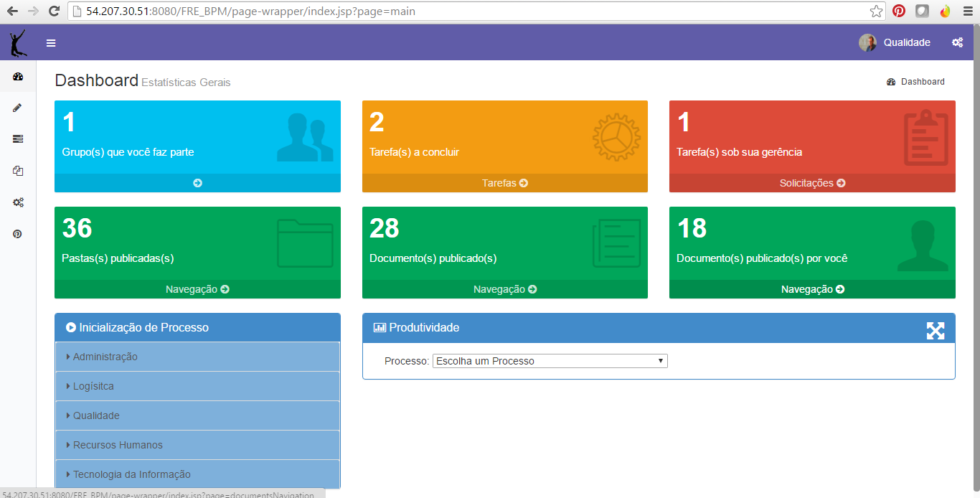
Task: Bookmark this page with the star icon
Action: (876, 11)
